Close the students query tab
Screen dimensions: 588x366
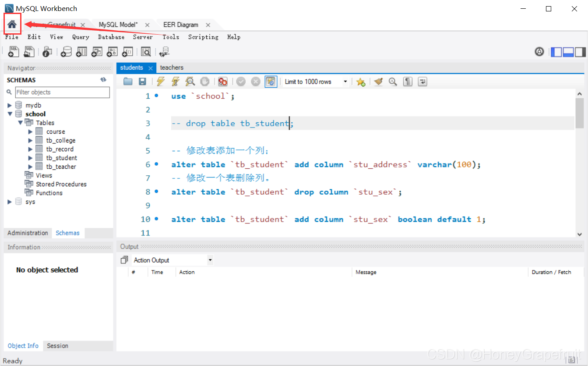(150, 68)
